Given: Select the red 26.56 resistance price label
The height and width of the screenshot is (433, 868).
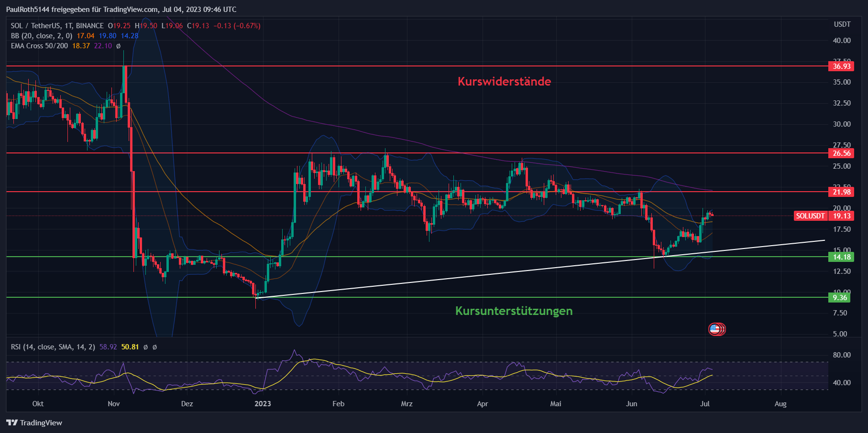Looking at the screenshot, I should pos(841,153).
